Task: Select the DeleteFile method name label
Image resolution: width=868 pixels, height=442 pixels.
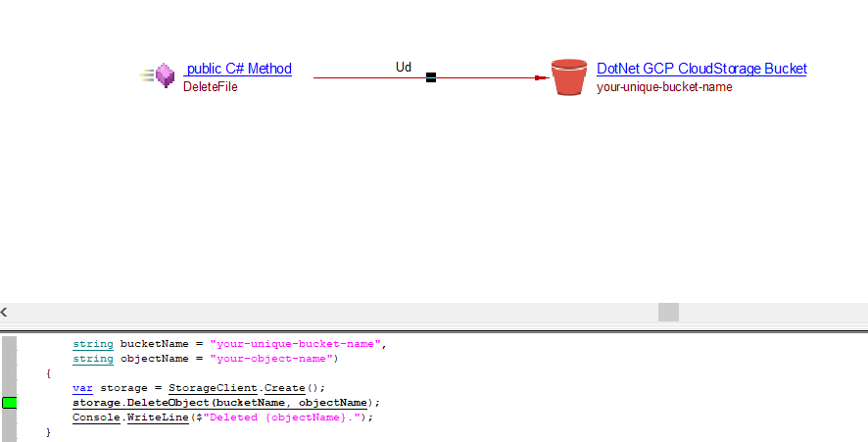Action: (x=211, y=86)
